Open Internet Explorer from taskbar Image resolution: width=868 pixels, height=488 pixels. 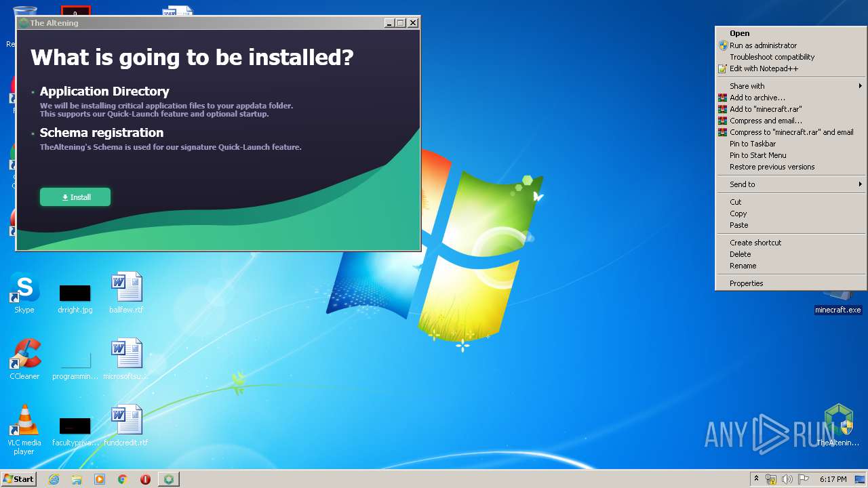tap(54, 479)
